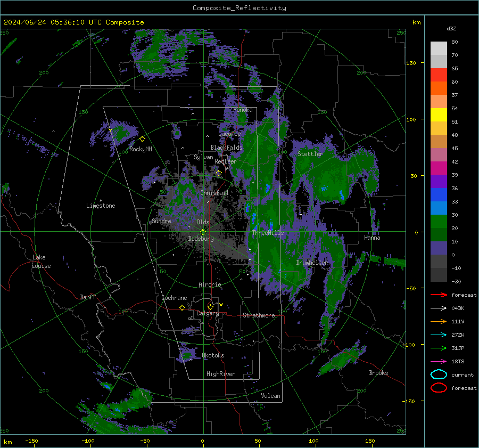Click the Banff city label
Screen dimensions: 479x448
(x=88, y=297)
